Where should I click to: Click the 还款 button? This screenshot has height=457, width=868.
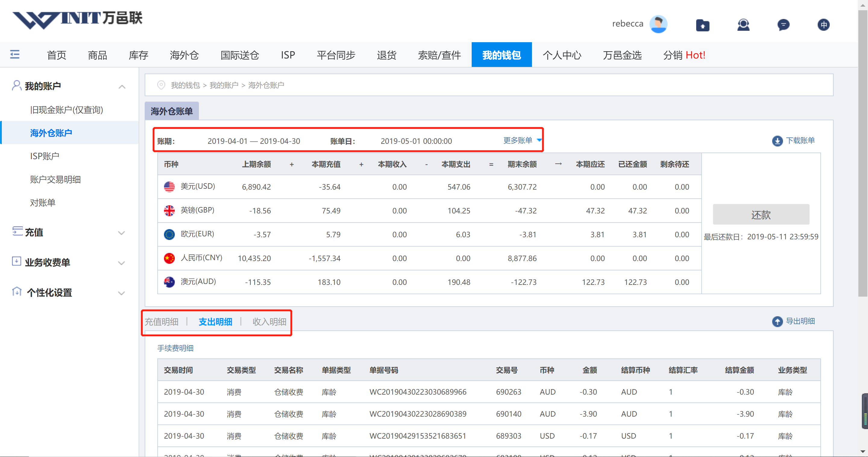pos(761,214)
